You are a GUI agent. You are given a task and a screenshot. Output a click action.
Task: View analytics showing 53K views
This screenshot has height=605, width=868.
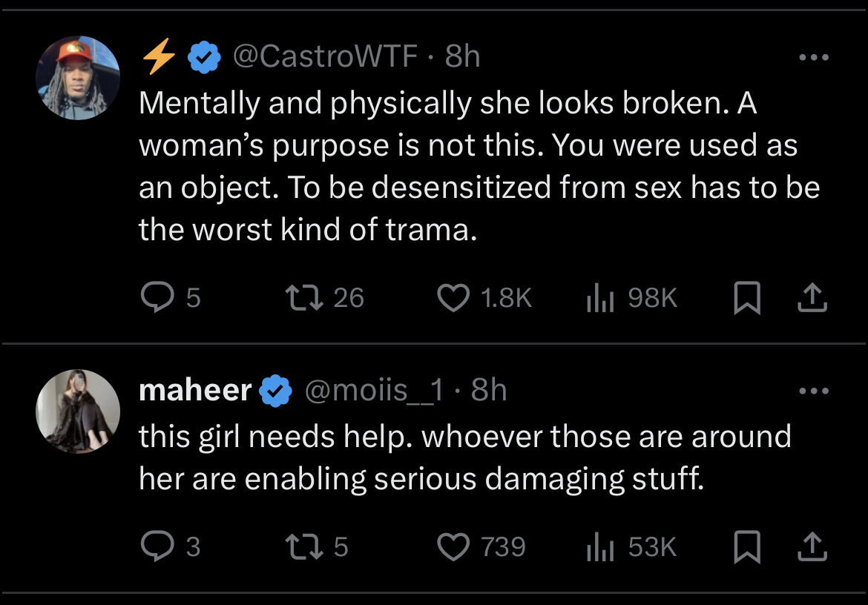631,546
